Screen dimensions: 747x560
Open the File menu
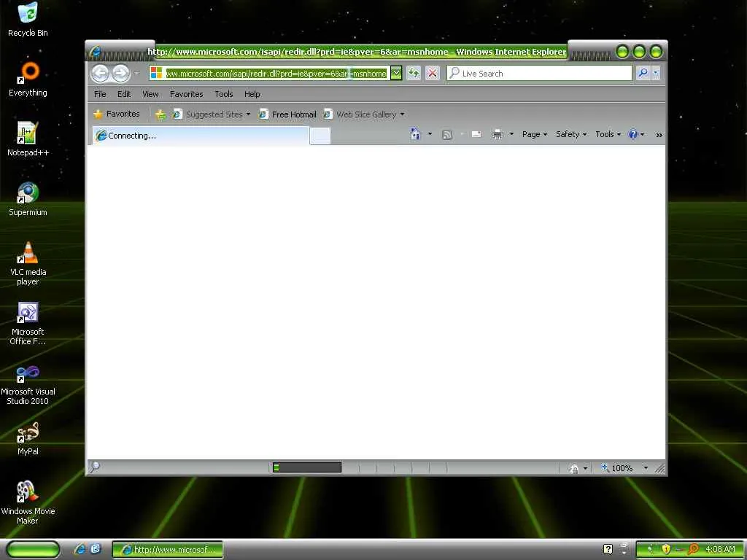(x=100, y=94)
